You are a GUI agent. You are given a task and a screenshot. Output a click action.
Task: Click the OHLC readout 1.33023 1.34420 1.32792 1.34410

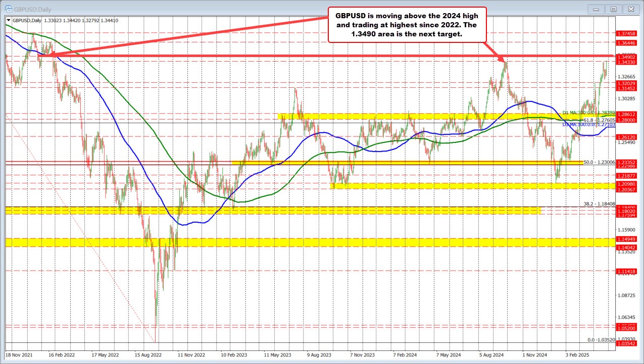click(81, 20)
